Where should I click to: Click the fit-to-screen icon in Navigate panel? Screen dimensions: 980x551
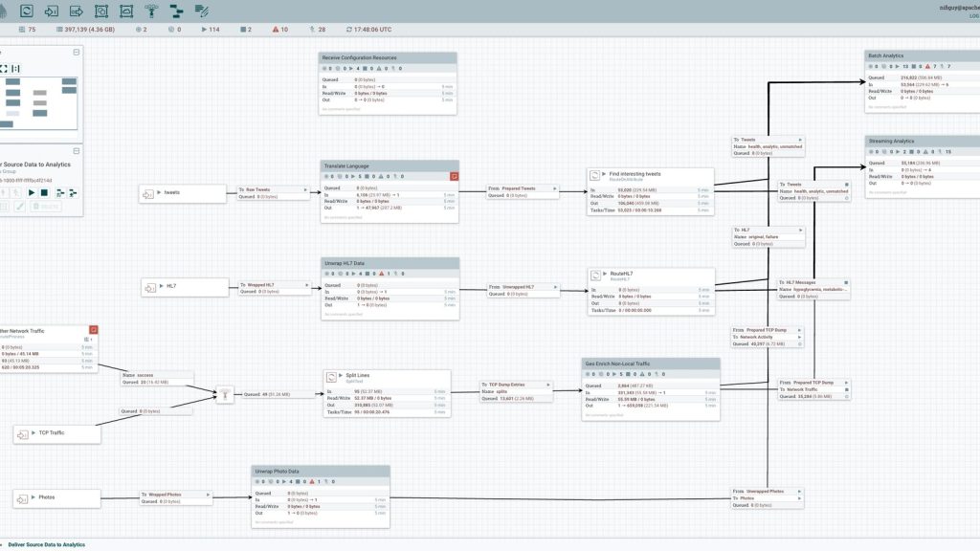tap(3, 69)
